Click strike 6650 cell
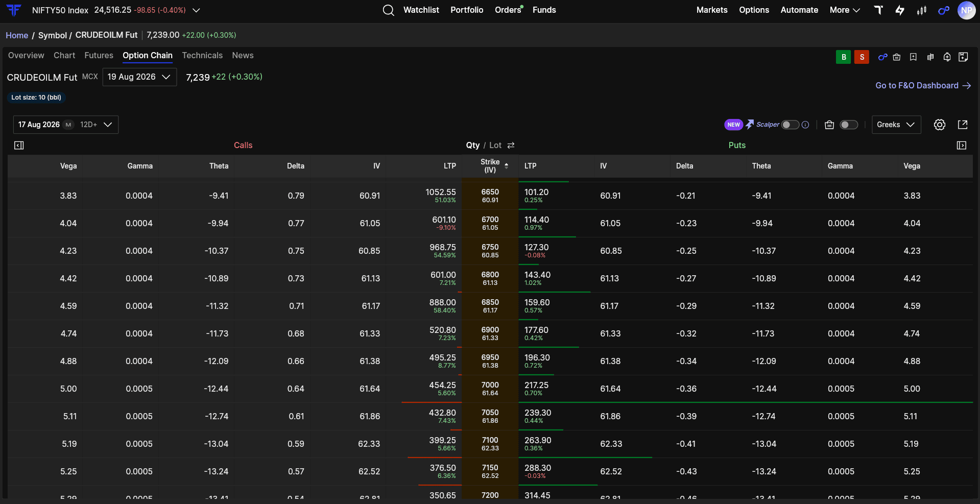 (x=490, y=196)
